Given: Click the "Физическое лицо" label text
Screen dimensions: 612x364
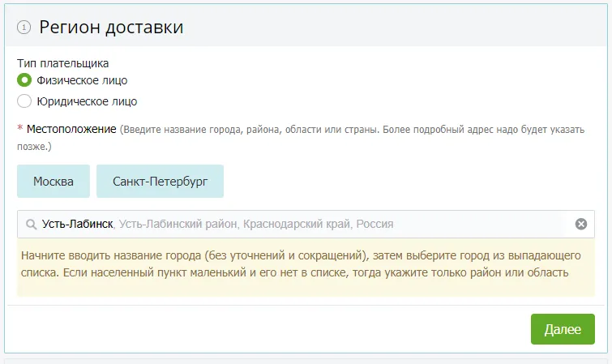Looking at the screenshot, I should coord(82,80).
